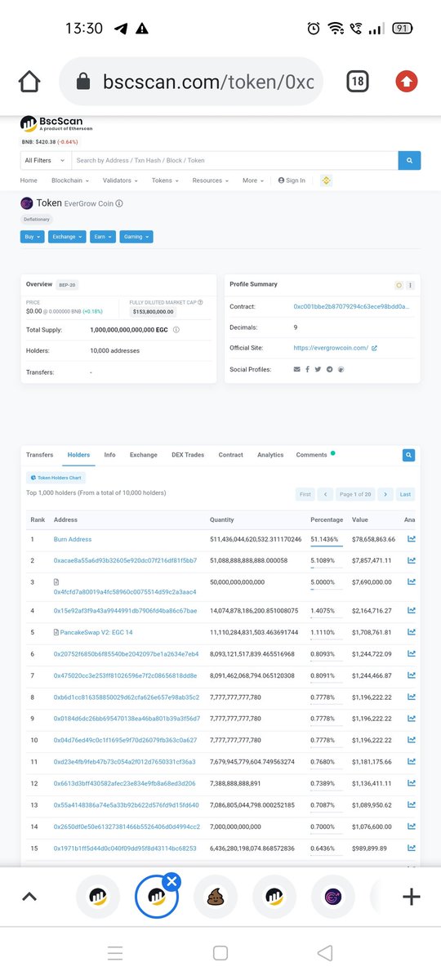Click the Total Supply info icon
441x980 pixels.
point(176,330)
